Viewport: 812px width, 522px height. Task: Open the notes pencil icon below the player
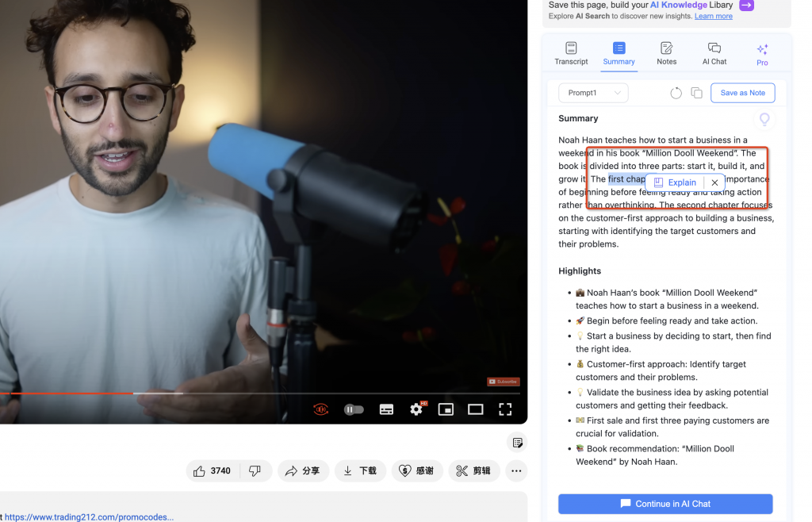tap(517, 442)
